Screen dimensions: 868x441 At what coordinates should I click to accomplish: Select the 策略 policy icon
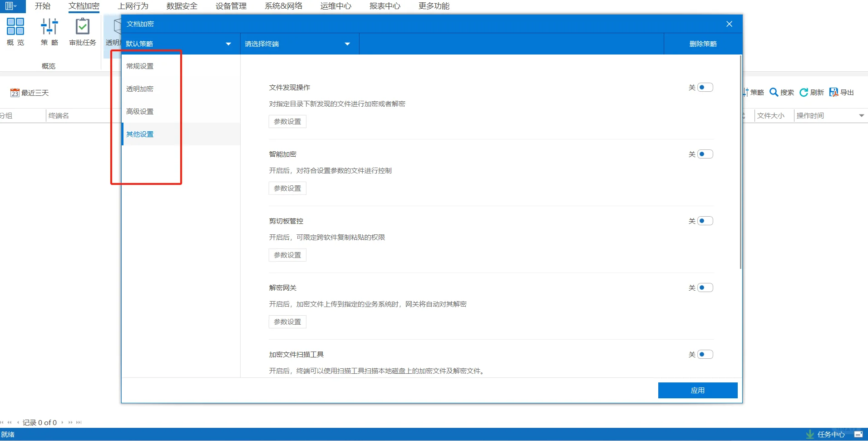pyautogui.click(x=49, y=32)
